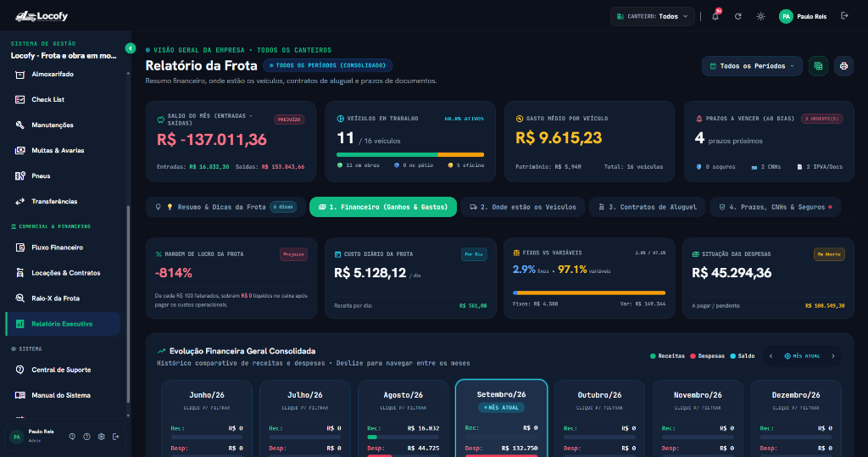Screen dimensions: 868x457
Task: Click the Relatório Executivo chart icon
Action: click(20, 324)
